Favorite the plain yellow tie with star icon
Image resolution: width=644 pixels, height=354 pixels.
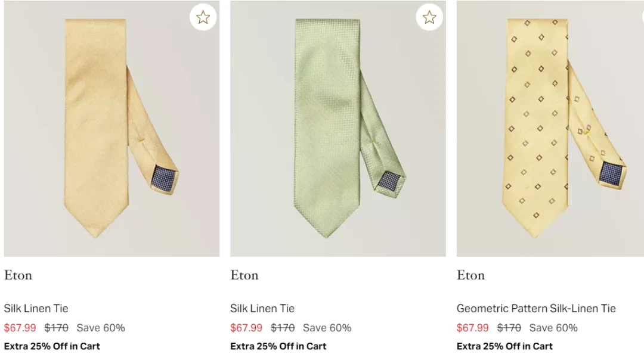pyautogui.click(x=203, y=17)
